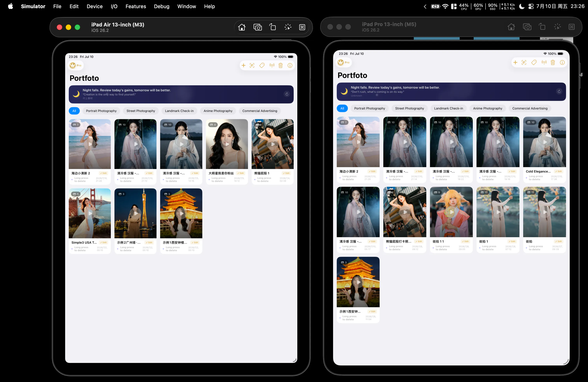Tap the trash icon in iPad Air app

pos(281,66)
